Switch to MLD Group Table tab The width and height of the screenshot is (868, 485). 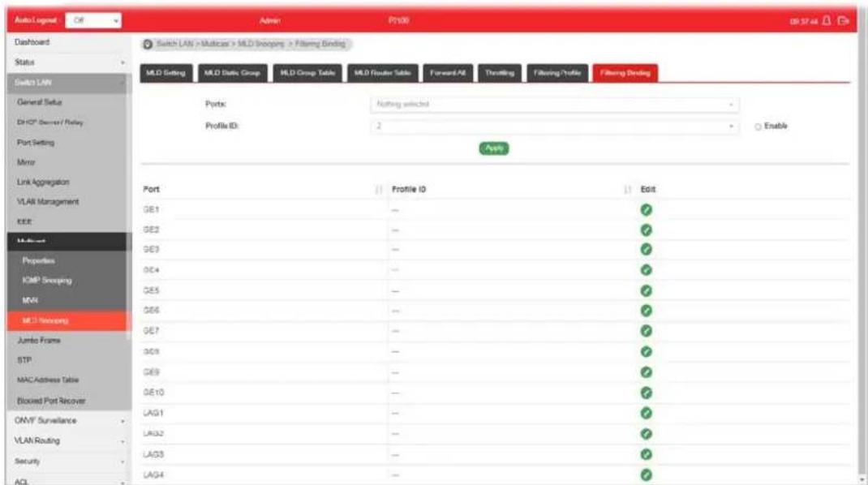[307, 73]
